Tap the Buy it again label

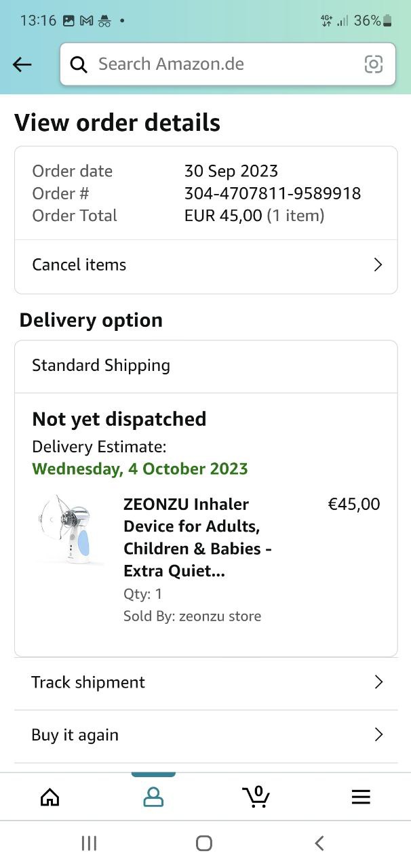(75, 735)
